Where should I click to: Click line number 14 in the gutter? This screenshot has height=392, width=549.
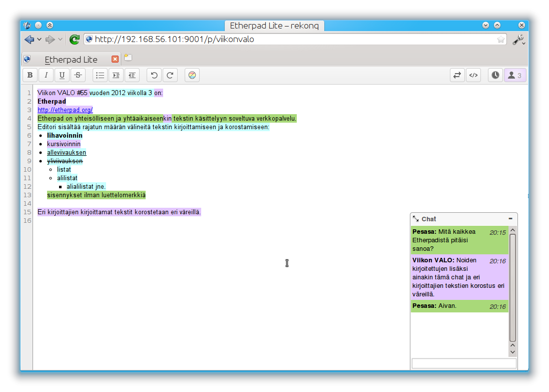click(x=28, y=204)
